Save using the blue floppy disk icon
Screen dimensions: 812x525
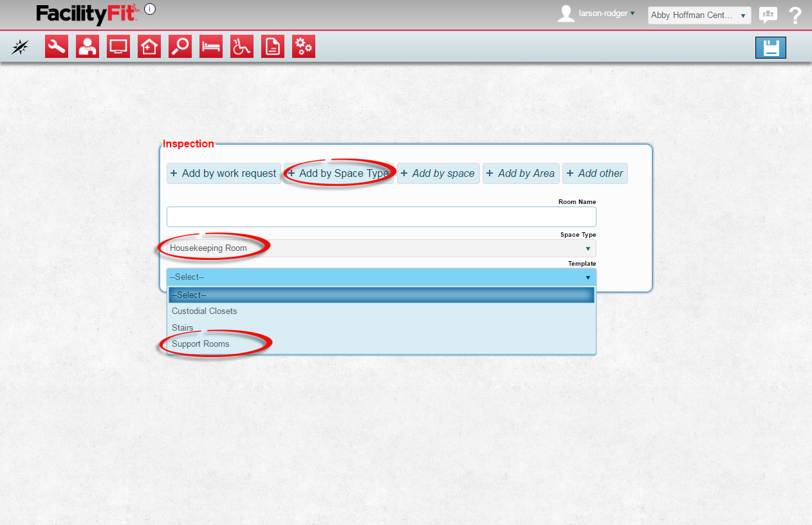point(770,48)
